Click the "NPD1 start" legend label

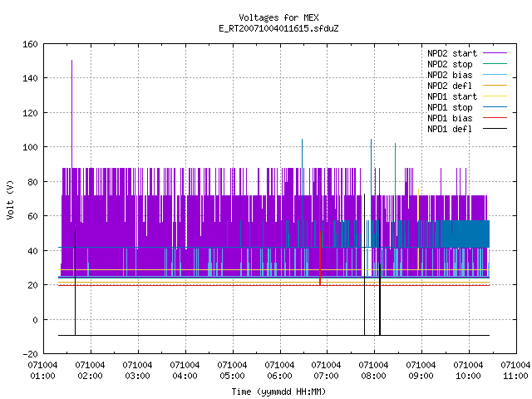click(452, 96)
